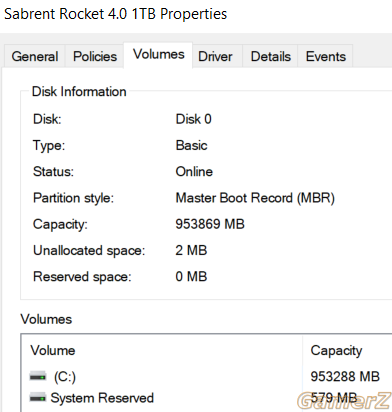Click the Online status value

pyautogui.click(x=194, y=172)
